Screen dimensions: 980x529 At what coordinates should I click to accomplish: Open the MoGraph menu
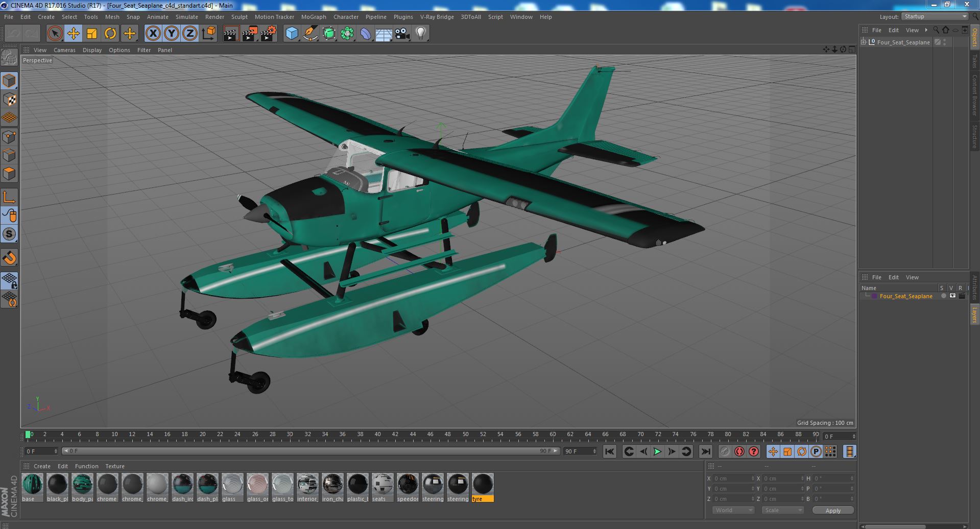pos(314,17)
